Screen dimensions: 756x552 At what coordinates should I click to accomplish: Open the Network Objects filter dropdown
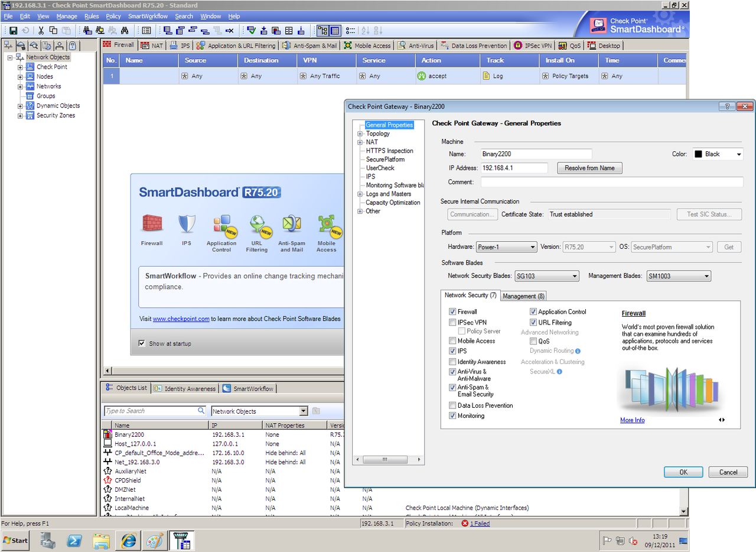coord(260,411)
